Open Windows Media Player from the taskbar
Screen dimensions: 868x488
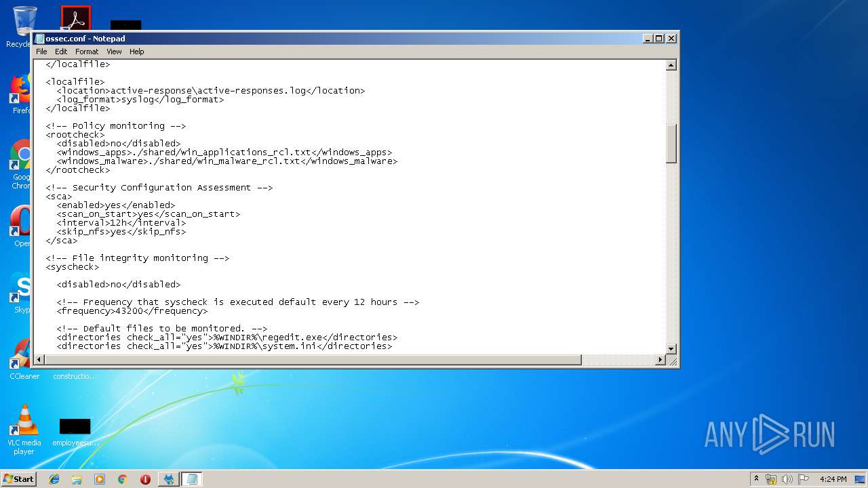coord(100,479)
